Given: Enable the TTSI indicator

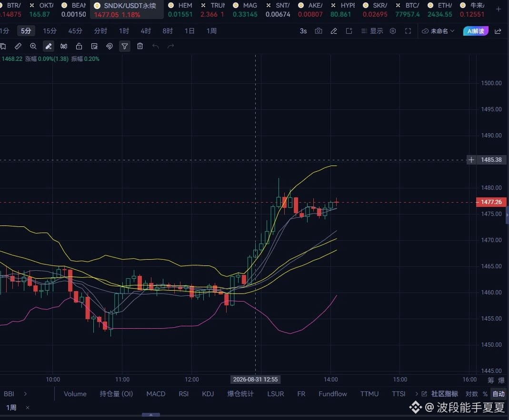Looking at the screenshot, I should [399, 394].
